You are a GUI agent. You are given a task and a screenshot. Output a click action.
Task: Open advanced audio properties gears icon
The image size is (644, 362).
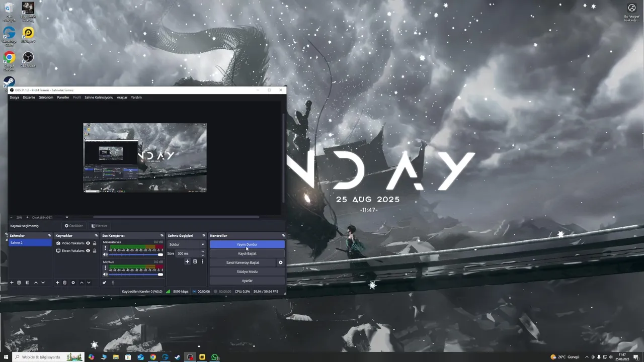[105, 283]
